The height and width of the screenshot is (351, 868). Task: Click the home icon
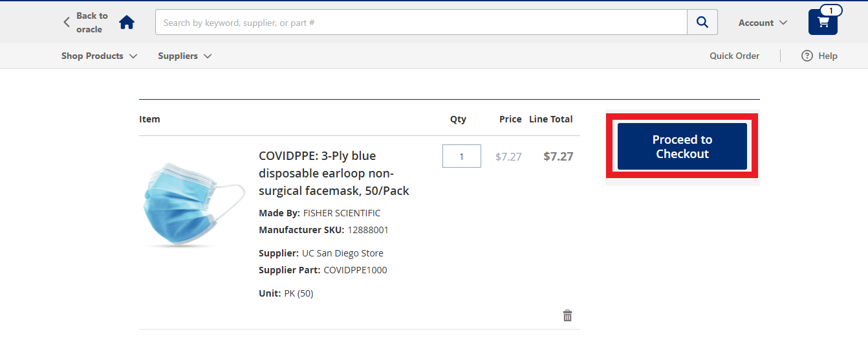(x=127, y=23)
